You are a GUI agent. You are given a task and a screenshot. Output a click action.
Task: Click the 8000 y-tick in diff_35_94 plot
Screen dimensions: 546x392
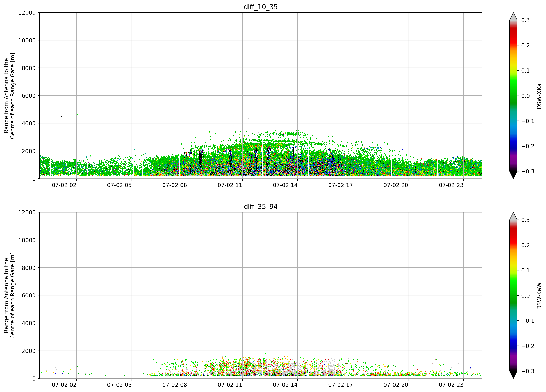click(x=29, y=268)
